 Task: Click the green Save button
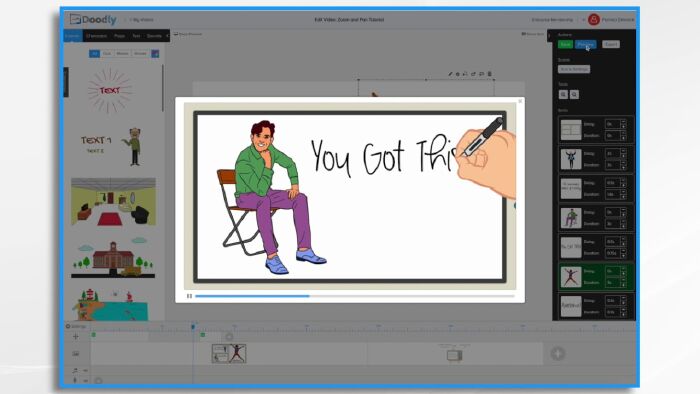565,44
